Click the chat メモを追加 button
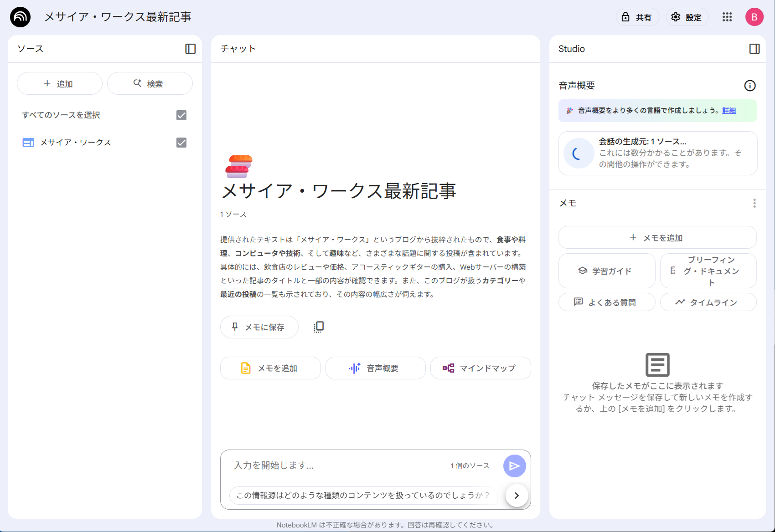The height and width of the screenshot is (532, 775). (270, 368)
